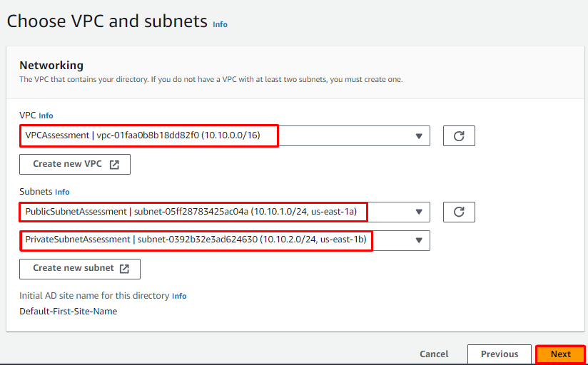Show Info for Initial AD site name

pyautogui.click(x=179, y=296)
